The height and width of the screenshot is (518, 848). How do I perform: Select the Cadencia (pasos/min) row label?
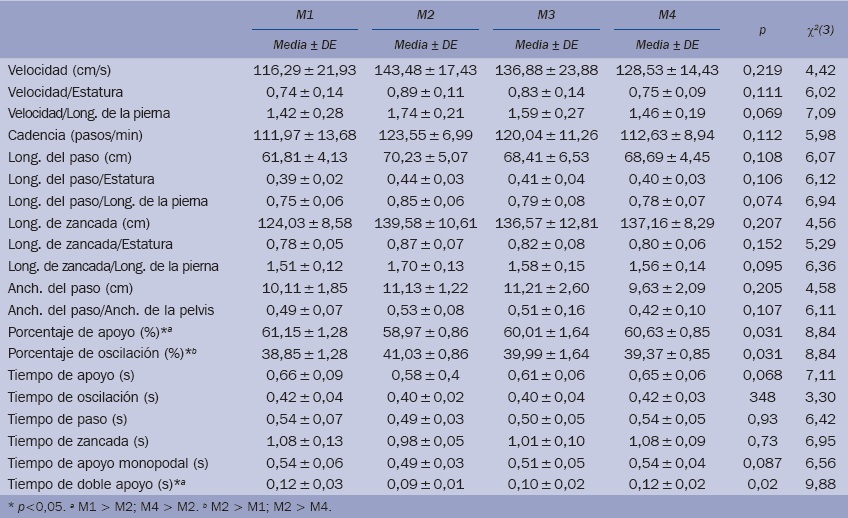pyautogui.click(x=72, y=136)
